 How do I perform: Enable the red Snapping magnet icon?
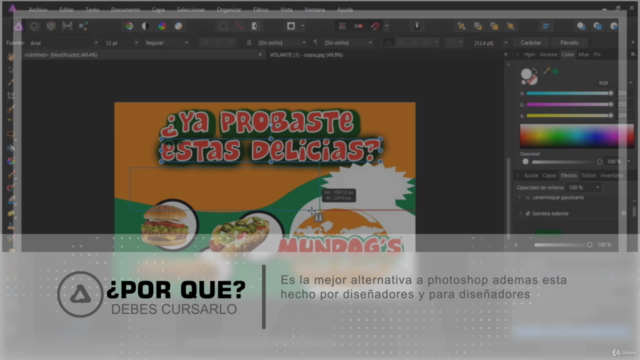pyautogui.click(x=375, y=26)
